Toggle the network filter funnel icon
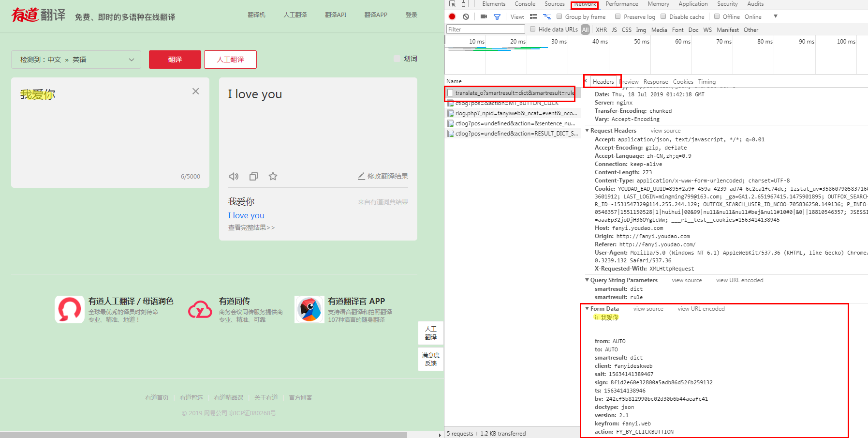 (x=497, y=16)
